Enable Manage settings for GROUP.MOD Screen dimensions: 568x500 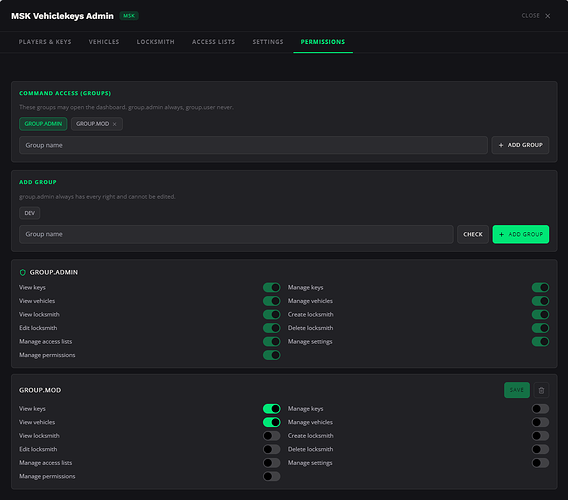(x=540, y=463)
